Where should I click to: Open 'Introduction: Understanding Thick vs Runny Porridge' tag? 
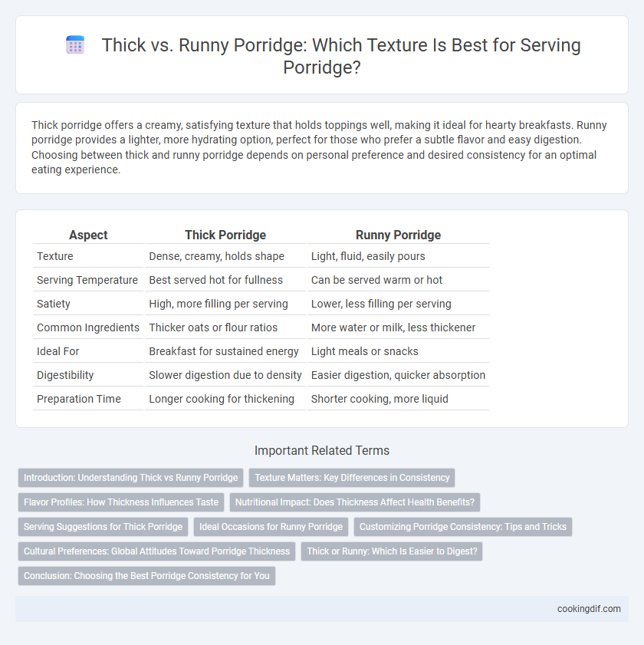[131, 478]
